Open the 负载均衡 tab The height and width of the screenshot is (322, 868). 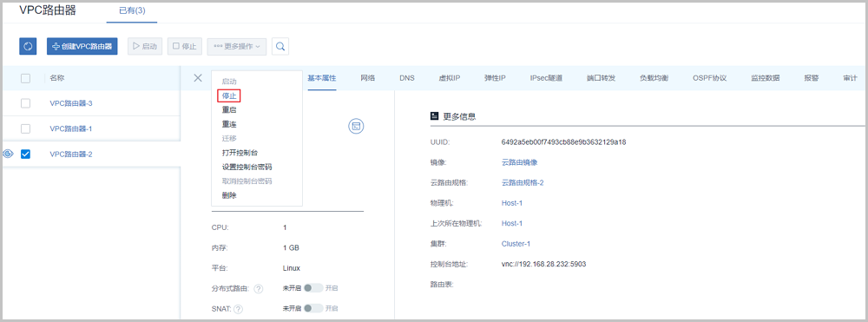(x=654, y=78)
